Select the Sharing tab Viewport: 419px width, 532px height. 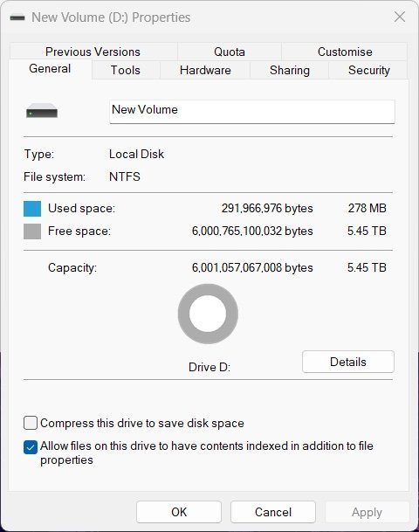coord(290,70)
